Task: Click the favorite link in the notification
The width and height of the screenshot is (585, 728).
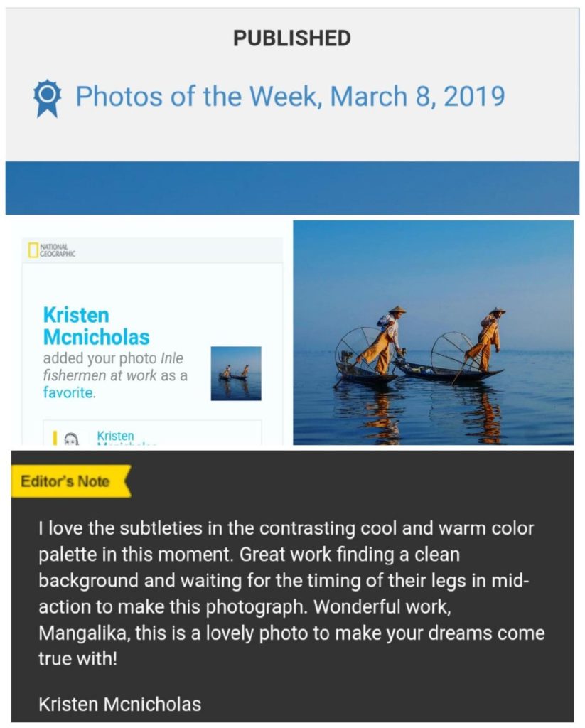Action: 60,390
